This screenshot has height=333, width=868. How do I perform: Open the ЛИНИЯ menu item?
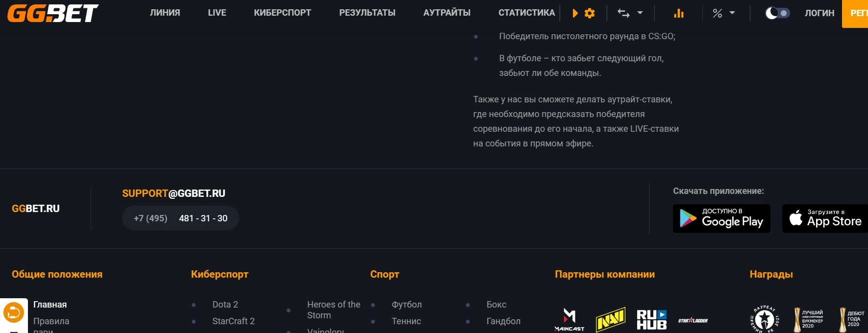point(165,13)
